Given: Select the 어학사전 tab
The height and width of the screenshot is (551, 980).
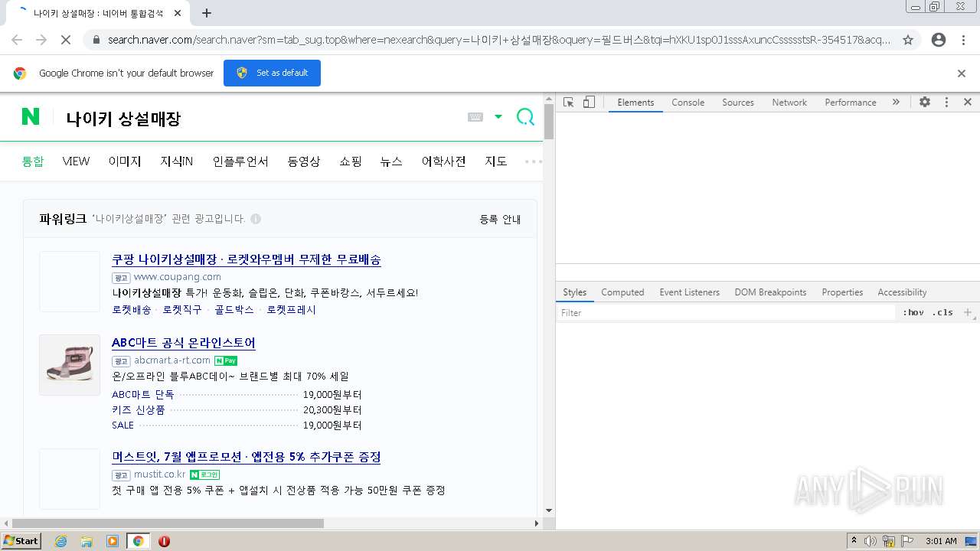Looking at the screenshot, I should [x=444, y=161].
